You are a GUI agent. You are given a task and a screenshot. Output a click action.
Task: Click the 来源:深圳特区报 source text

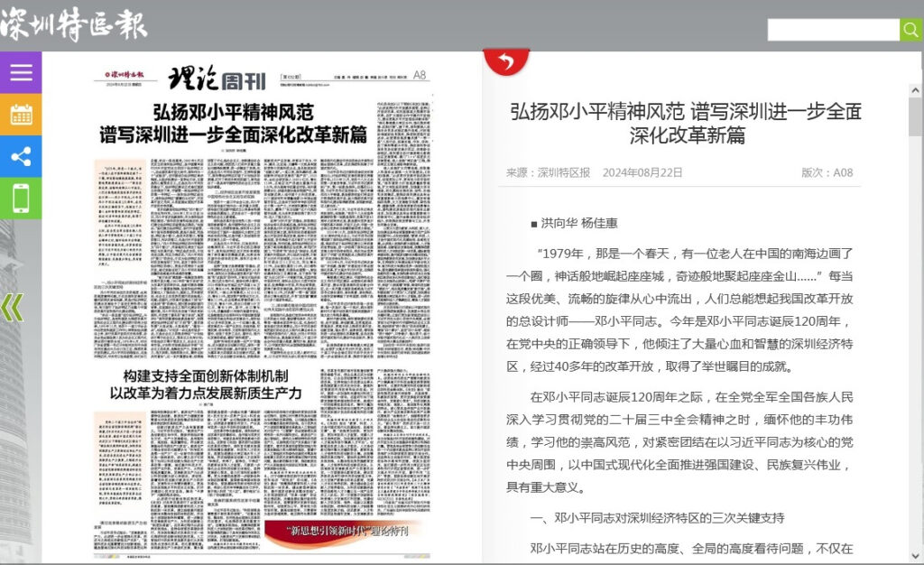[x=548, y=172]
